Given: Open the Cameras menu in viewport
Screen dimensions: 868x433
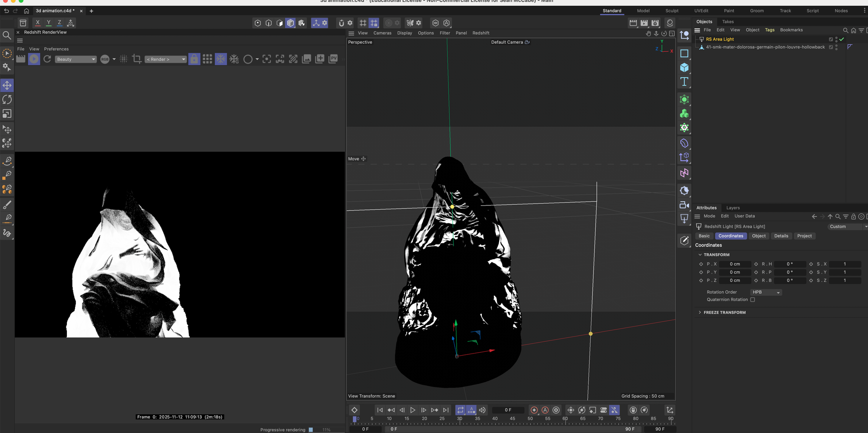Looking at the screenshot, I should [382, 33].
